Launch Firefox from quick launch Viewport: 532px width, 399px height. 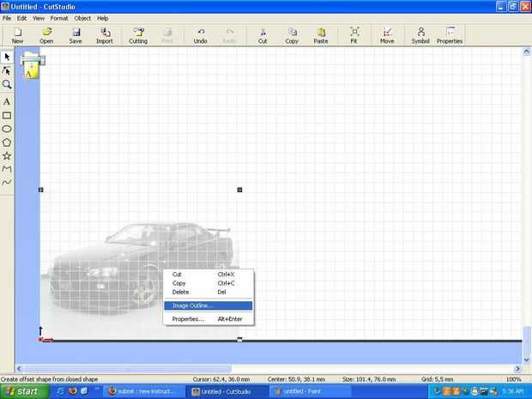(x=72, y=391)
